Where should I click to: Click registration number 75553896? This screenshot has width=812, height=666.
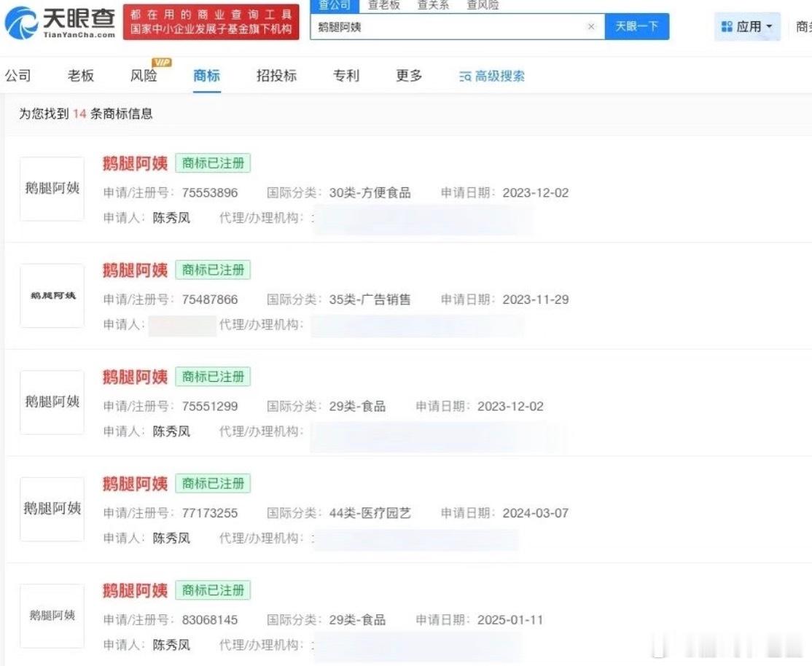210,192
